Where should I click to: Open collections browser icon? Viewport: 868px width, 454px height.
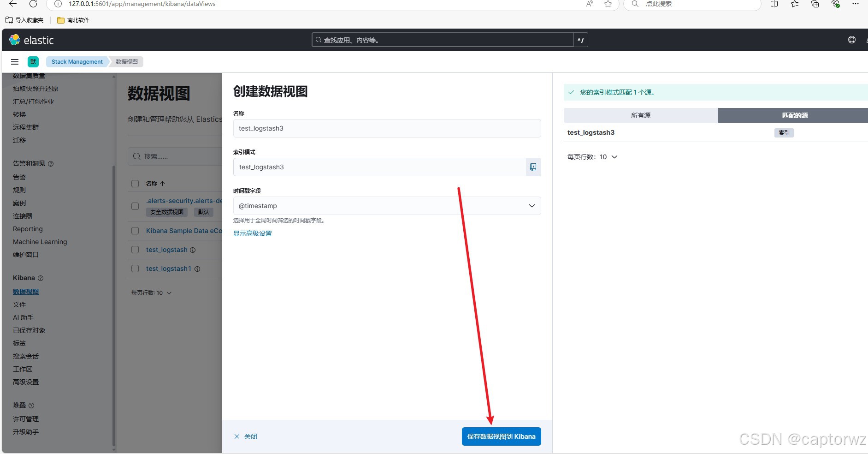(x=815, y=4)
